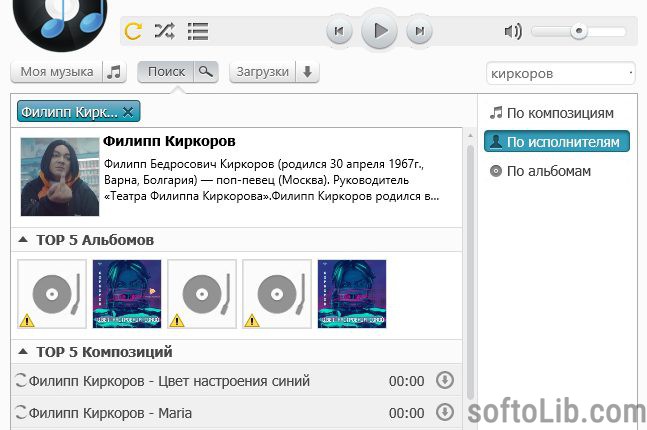Click the download arrow icon beside Загрузки
The height and width of the screenshot is (430, 647).
coord(307,72)
